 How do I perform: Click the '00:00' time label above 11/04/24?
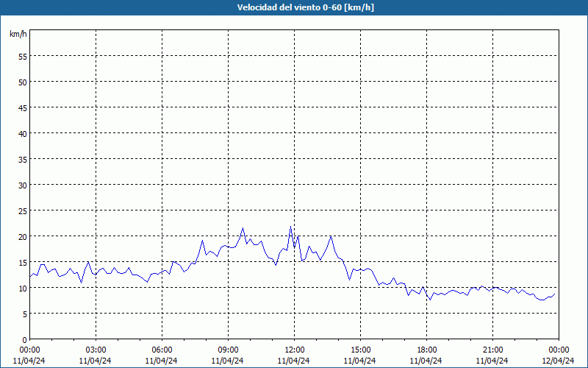point(29,350)
